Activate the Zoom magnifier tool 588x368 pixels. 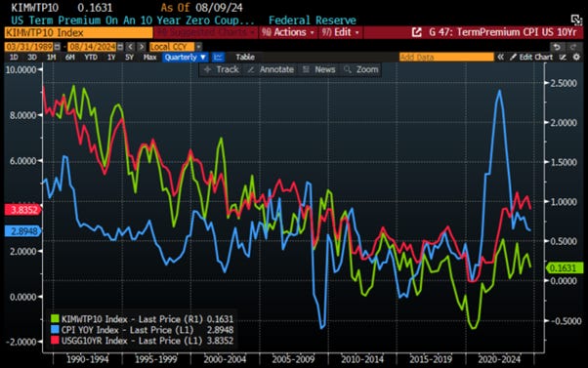click(x=361, y=69)
